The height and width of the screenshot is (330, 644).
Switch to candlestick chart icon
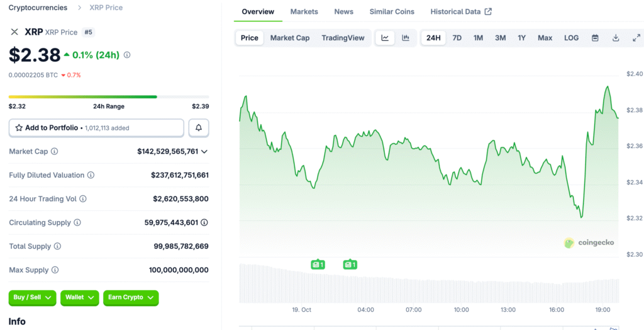point(406,38)
